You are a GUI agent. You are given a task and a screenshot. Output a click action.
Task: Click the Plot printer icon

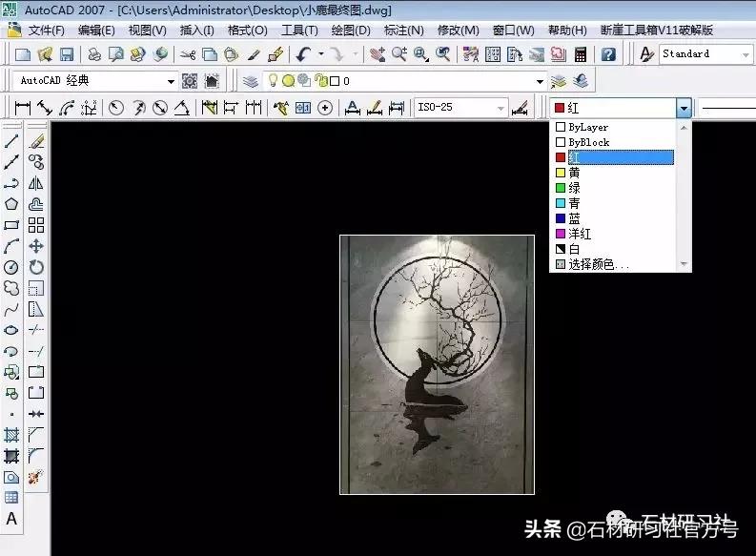tap(94, 54)
